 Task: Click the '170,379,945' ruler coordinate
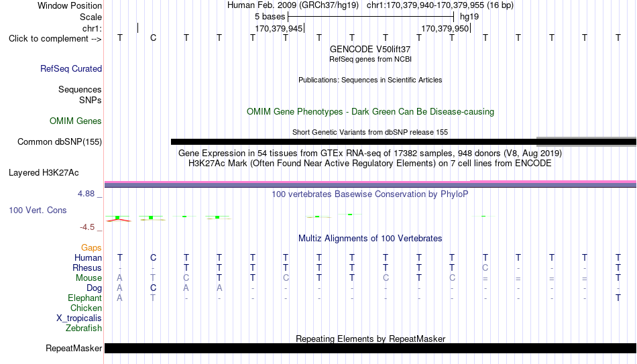[279, 28]
